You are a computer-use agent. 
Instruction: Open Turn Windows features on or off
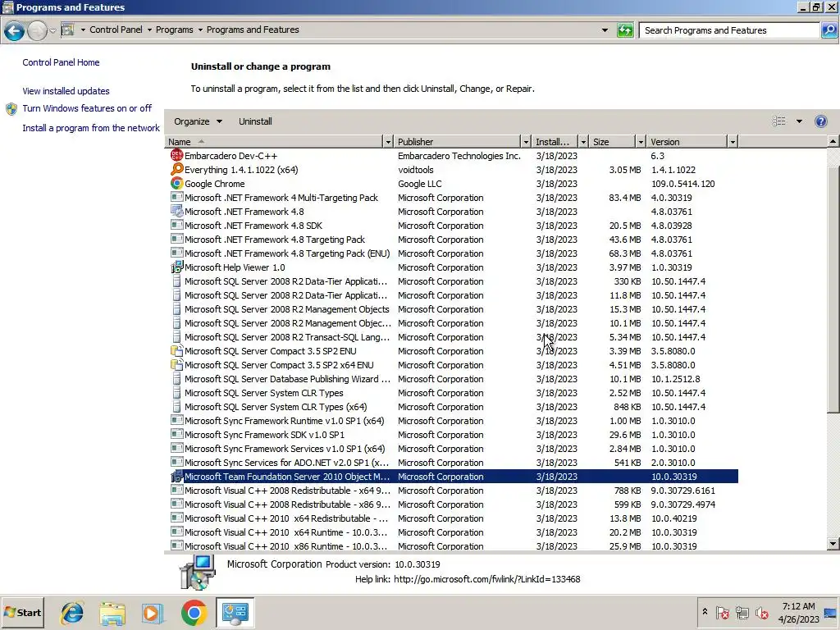pyautogui.click(x=87, y=108)
